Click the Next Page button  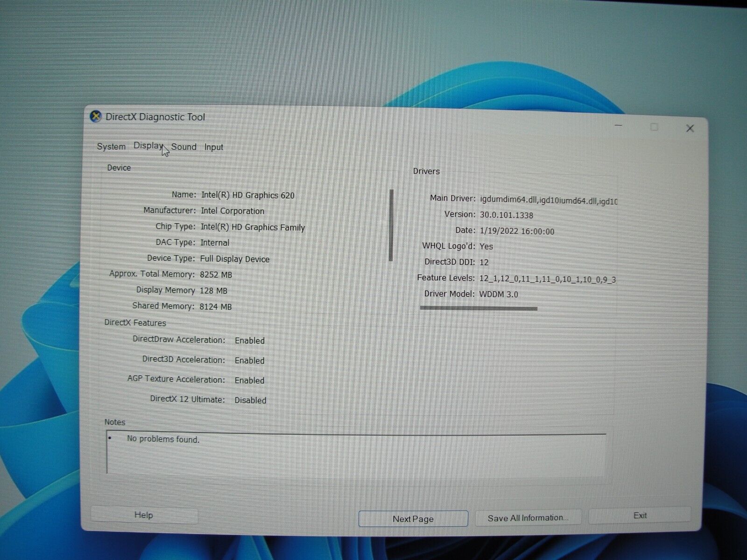(413, 518)
